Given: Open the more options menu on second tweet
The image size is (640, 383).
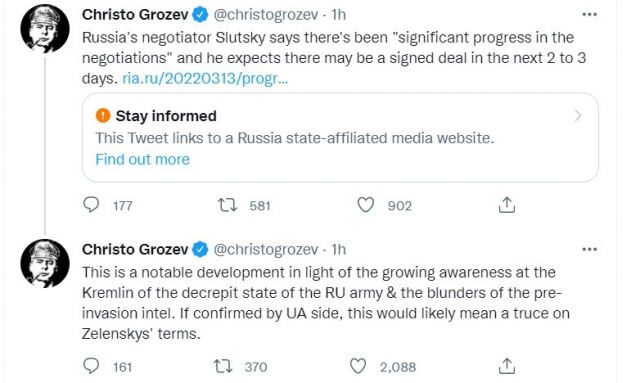Looking at the screenshot, I should (589, 249).
